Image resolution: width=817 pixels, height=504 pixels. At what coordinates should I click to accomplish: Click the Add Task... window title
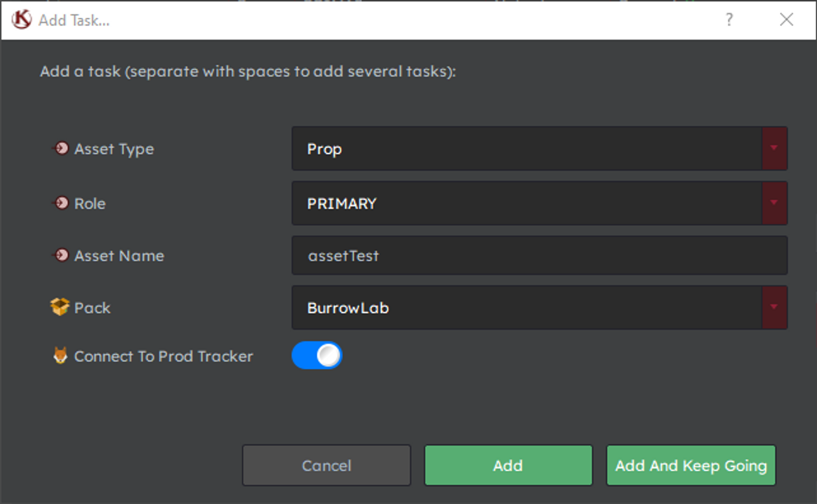coord(74,20)
